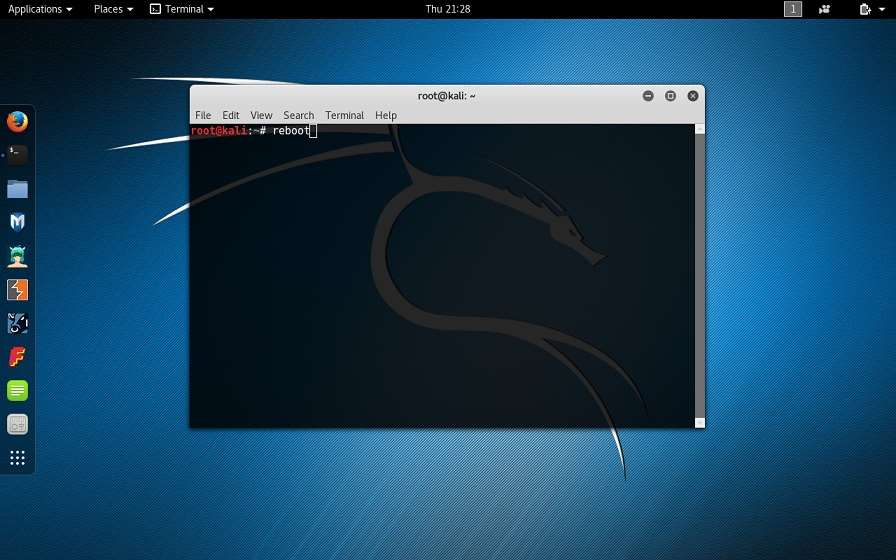Open the power system menu icon
This screenshot has height=560, width=896.
pos(865,9)
